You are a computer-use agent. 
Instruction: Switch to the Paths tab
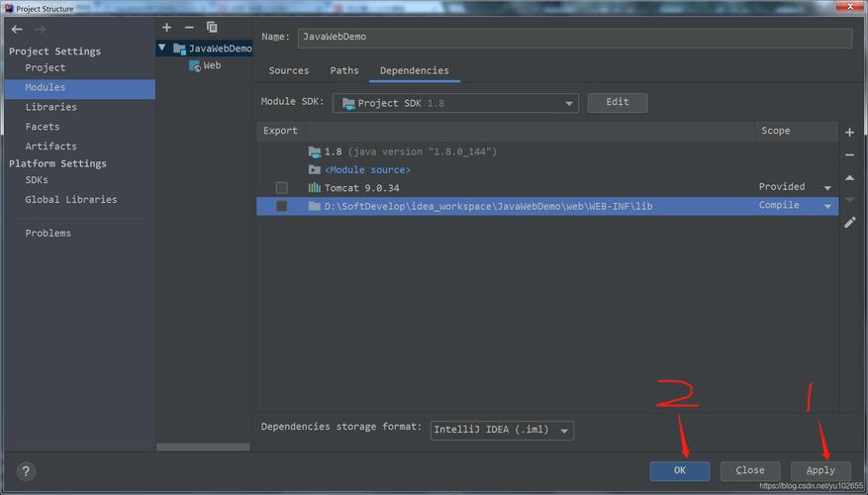pyautogui.click(x=344, y=71)
